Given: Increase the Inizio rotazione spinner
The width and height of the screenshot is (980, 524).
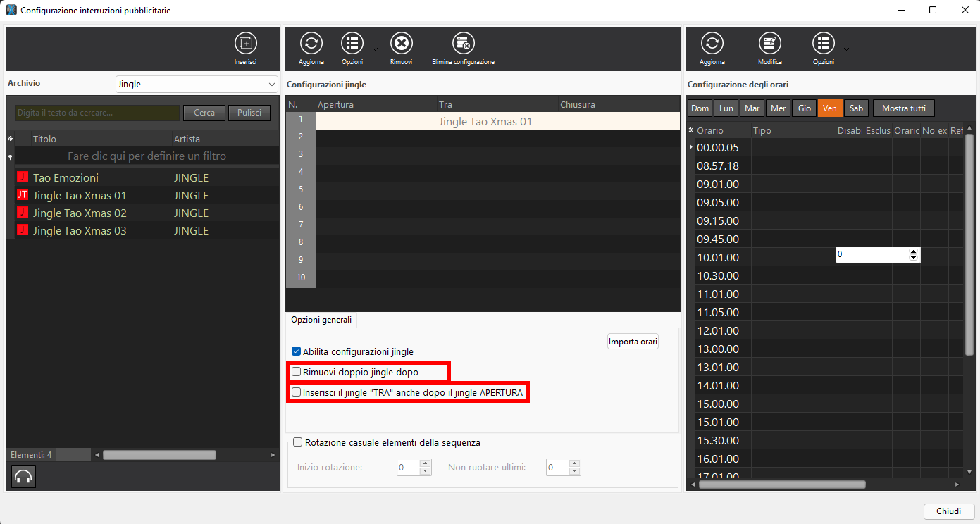Looking at the screenshot, I should [x=426, y=463].
